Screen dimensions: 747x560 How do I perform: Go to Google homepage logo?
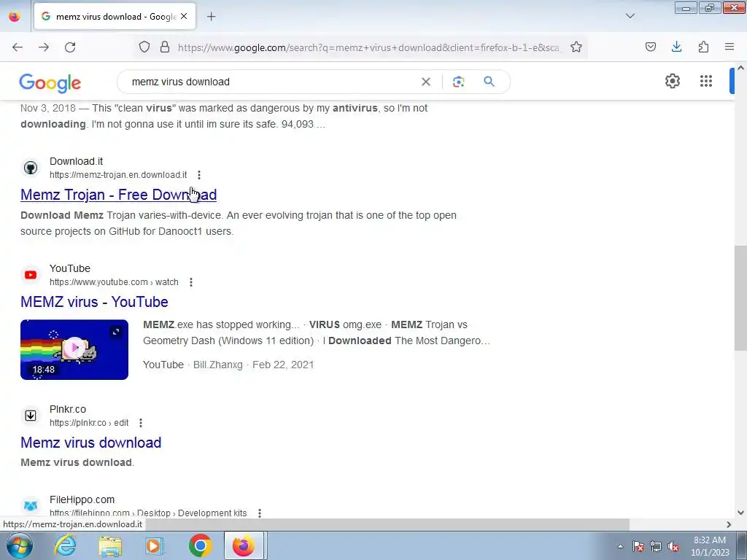click(50, 83)
